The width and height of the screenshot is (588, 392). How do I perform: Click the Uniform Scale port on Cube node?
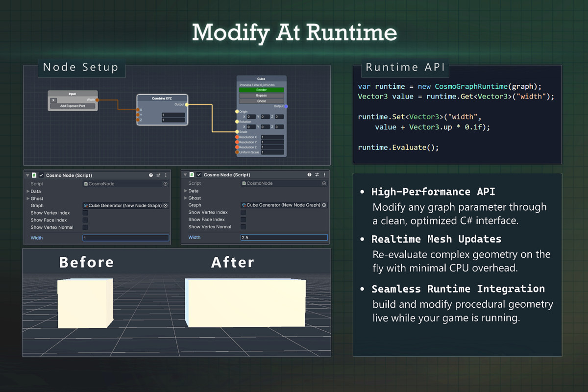tap(237, 152)
